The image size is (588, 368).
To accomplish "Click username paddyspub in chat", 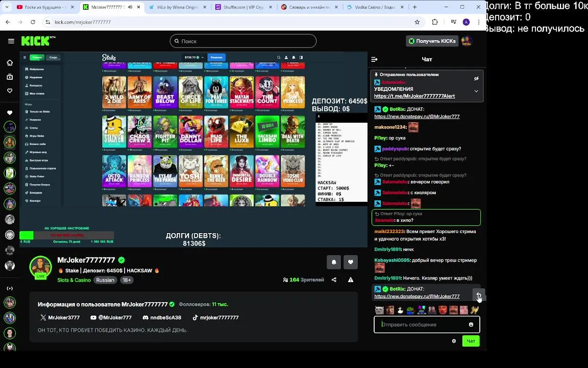I will click(x=395, y=149).
